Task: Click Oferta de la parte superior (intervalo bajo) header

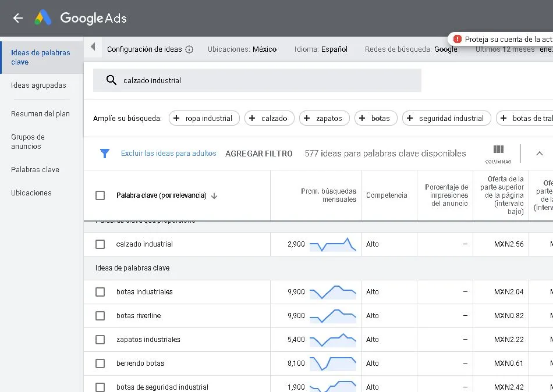Action: click(502, 195)
